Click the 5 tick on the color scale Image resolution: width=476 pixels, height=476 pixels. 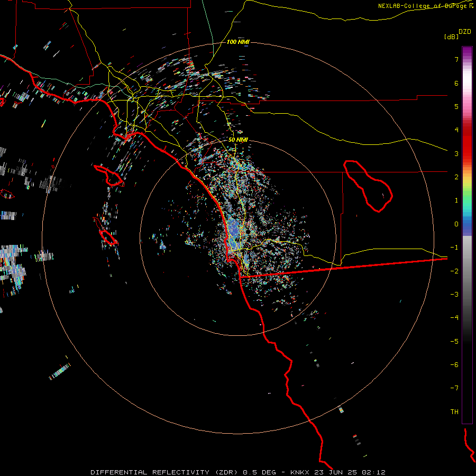(x=456, y=106)
